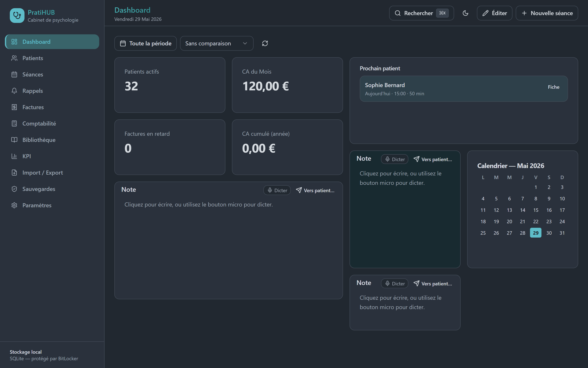Click the refresh icon next to Sans comparaison

tap(265, 43)
